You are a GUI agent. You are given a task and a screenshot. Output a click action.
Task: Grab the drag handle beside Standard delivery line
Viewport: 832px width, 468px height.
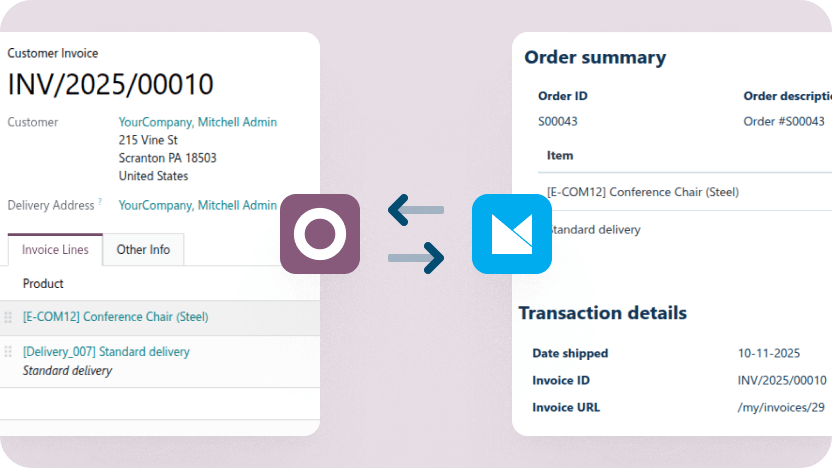[9, 352]
